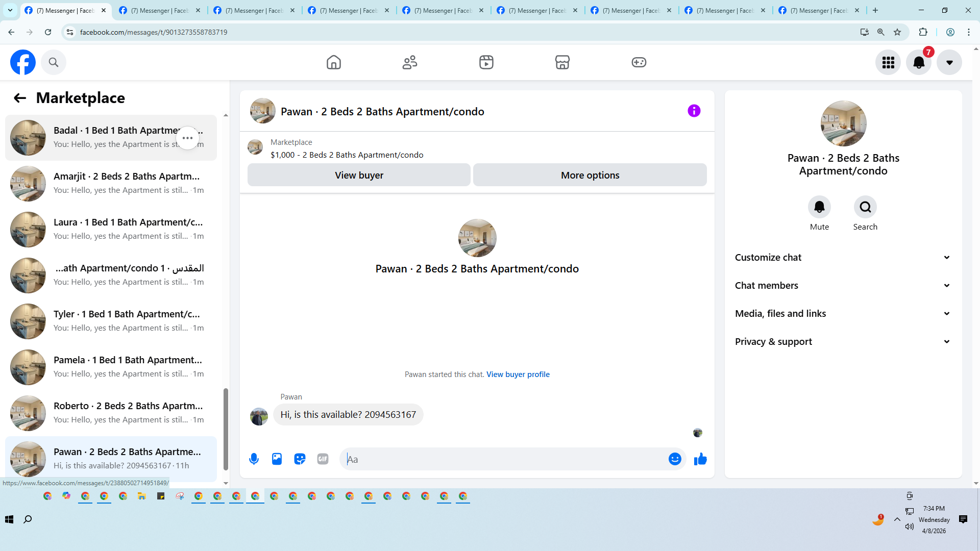The height and width of the screenshot is (551, 980).
Task: Search in conversation using Search icon
Action: point(865,207)
